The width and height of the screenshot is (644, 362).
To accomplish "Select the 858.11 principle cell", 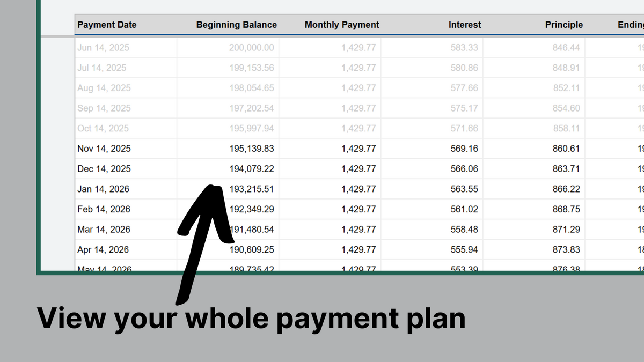I will pyautogui.click(x=534, y=129).
